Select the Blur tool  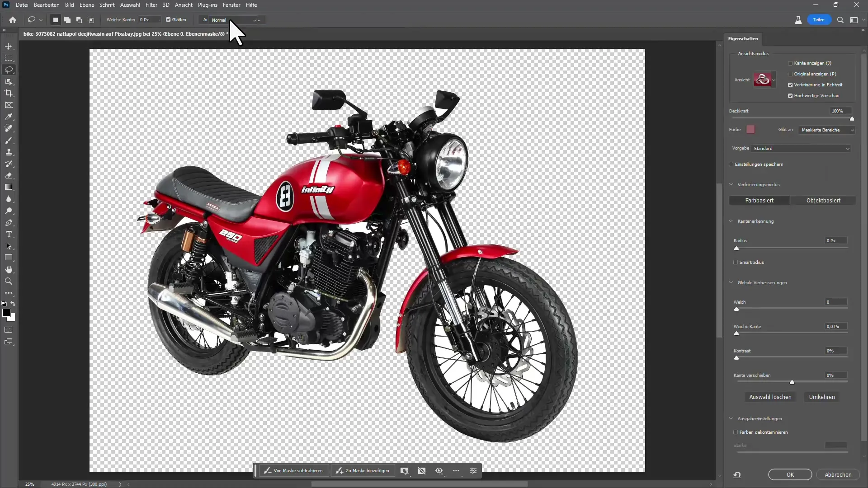point(9,199)
